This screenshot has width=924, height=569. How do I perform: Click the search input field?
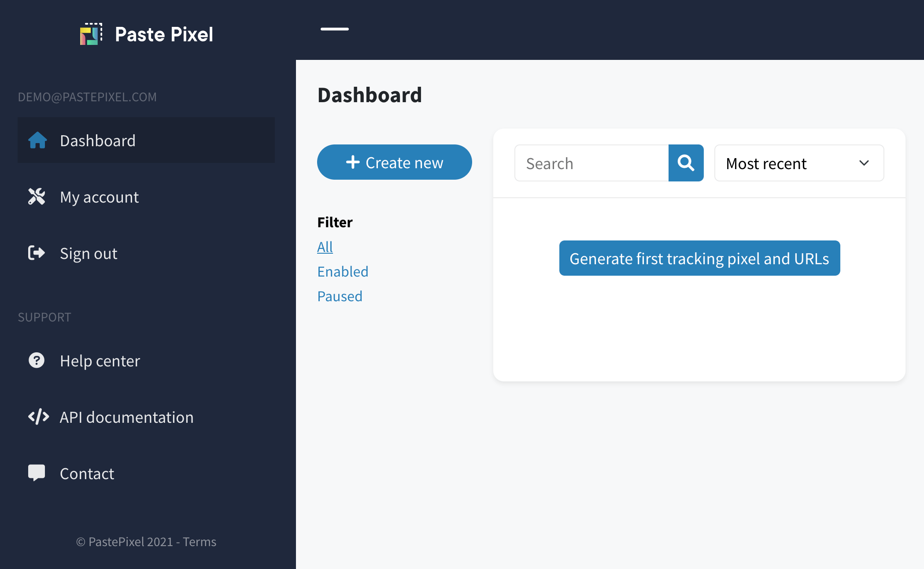591,163
